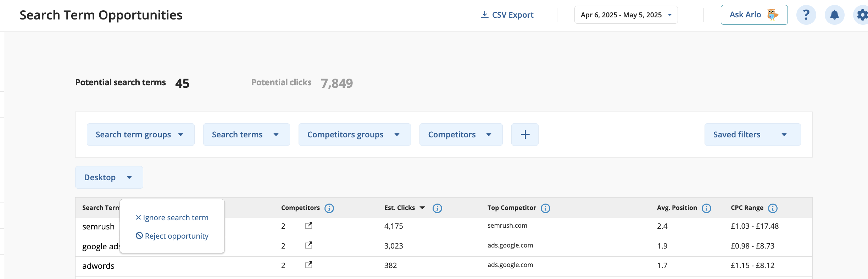Open the notifications bell icon
Viewport: 868px width, 279px height.
(834, 15)
